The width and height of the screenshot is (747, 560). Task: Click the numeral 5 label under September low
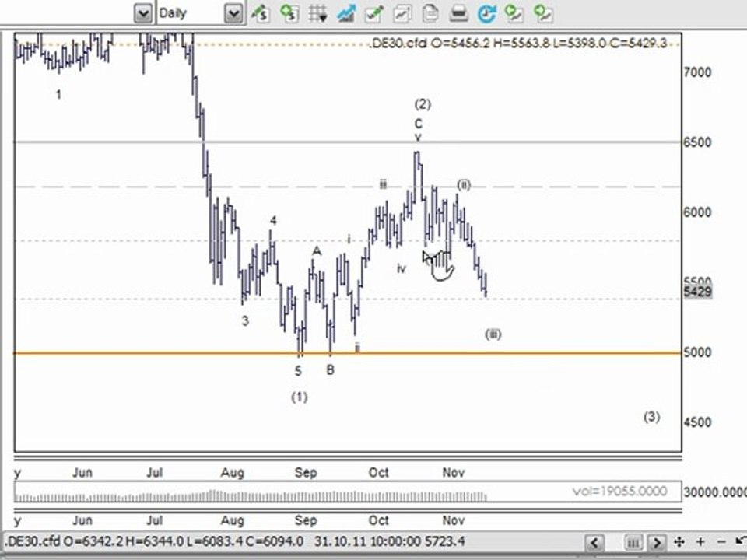pos(298,371)
